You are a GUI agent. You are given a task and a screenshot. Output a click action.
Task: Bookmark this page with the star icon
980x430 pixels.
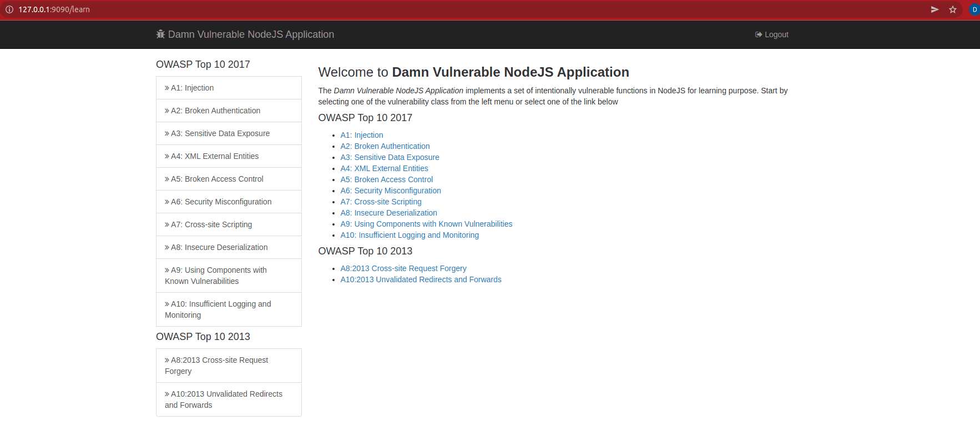point(953,9)
